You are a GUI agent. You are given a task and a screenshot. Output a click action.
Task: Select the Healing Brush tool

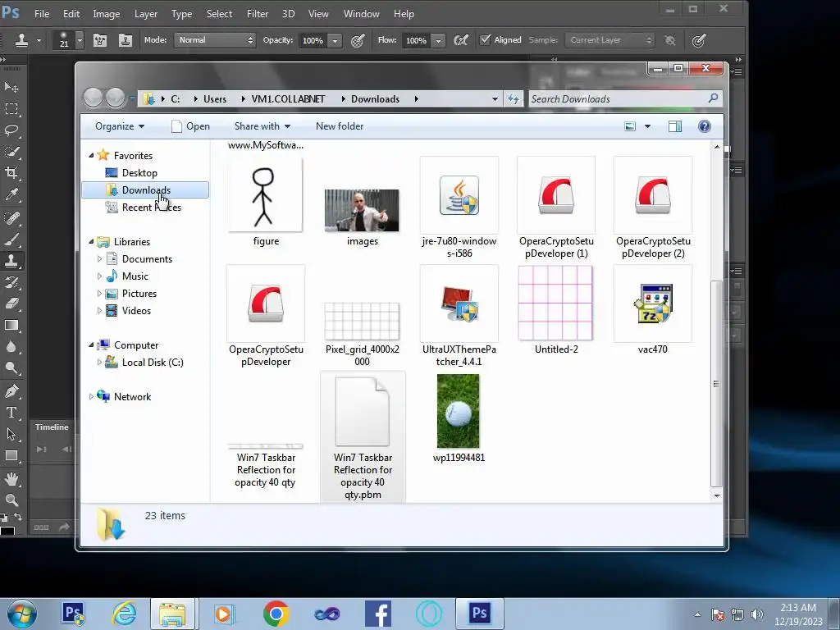point(11,218)
